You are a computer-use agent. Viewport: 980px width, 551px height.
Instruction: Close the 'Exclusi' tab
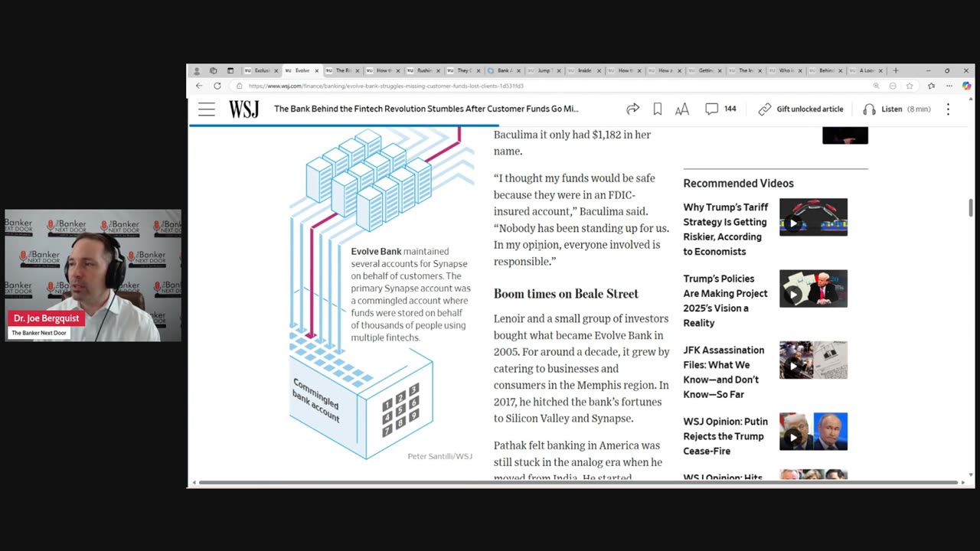[276, 70]
